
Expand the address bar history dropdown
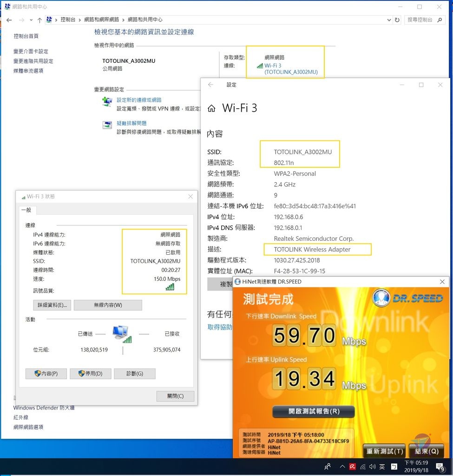(x=389, y=20)
